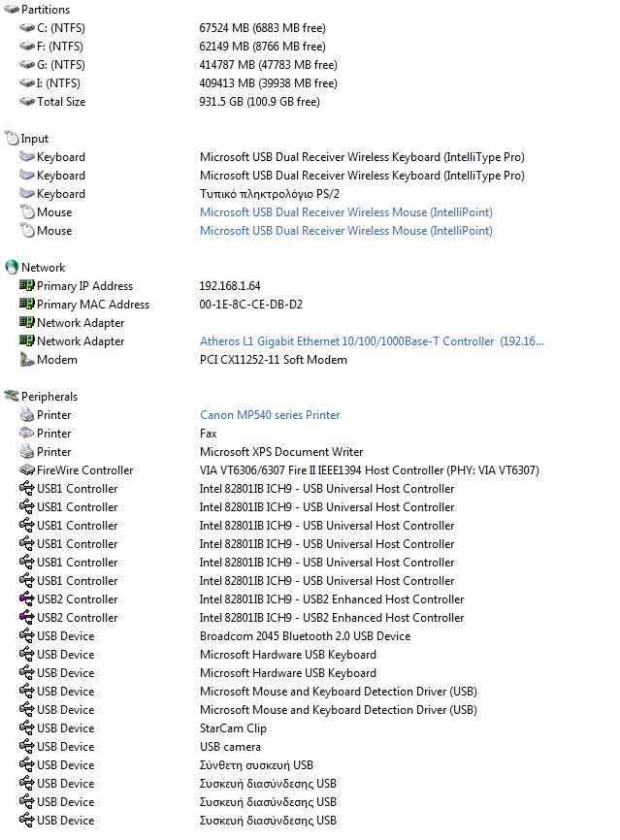This screenshot has width=620, height=840.
Task: Click the StarCam Clip device name
Action: point(233,728)
